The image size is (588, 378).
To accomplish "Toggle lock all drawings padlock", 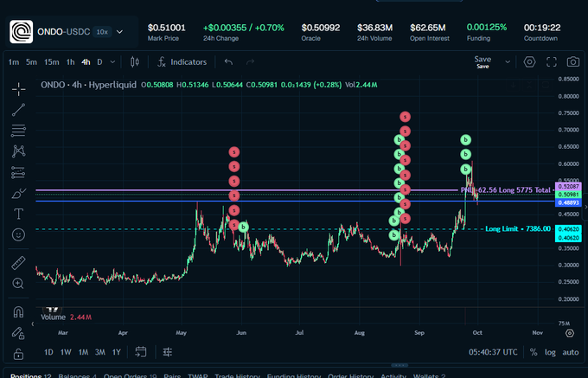I will point(18,354).
